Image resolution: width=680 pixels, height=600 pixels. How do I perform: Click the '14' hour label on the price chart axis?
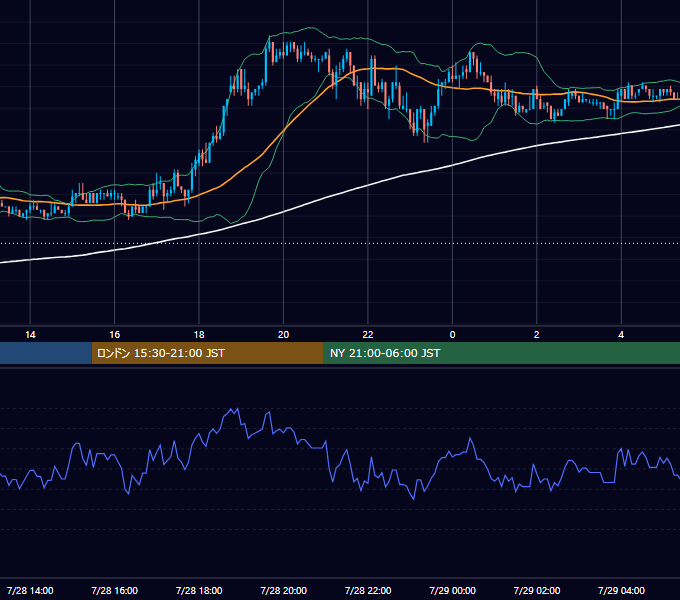tap(30, 335)
